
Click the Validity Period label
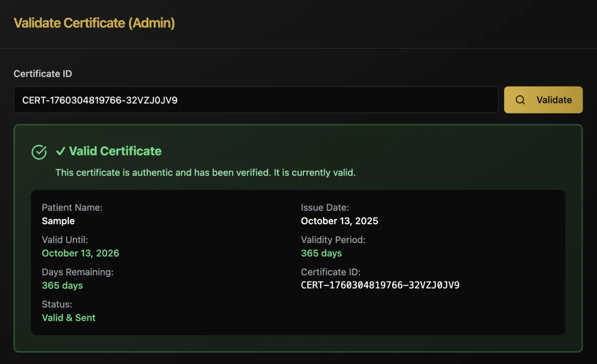click(333, 240)
